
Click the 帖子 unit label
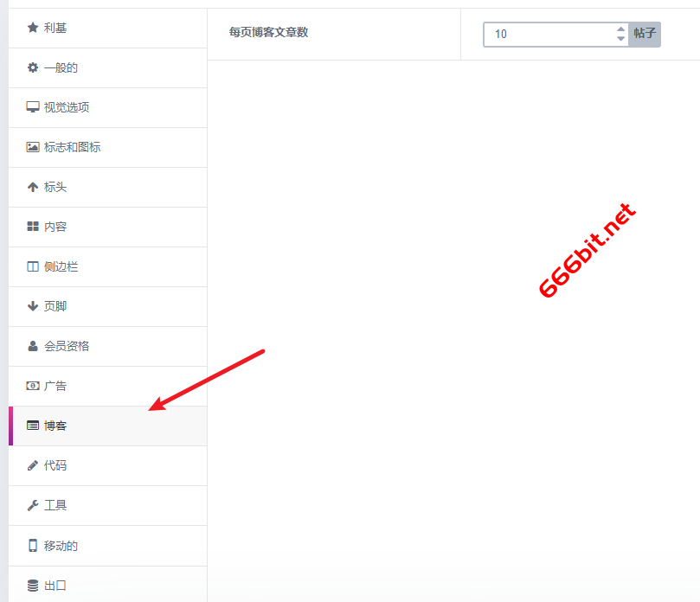click(645, 34)
